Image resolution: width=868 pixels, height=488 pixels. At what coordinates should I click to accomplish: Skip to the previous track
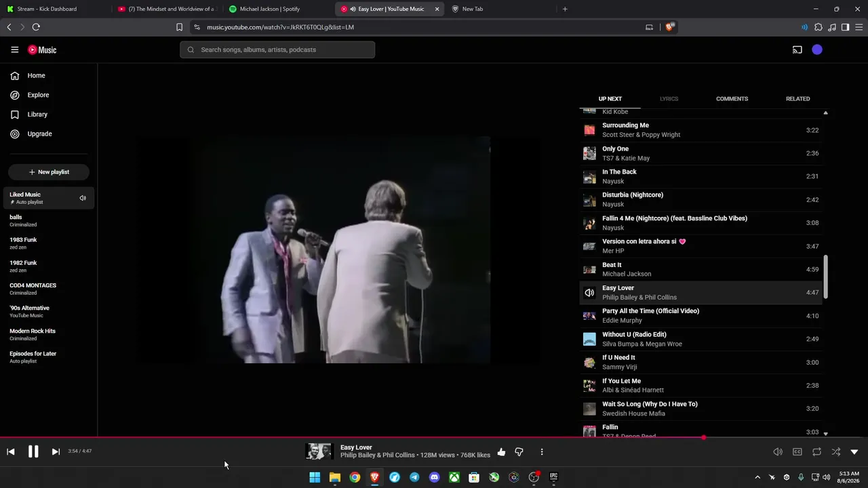[x=11, y=451]
